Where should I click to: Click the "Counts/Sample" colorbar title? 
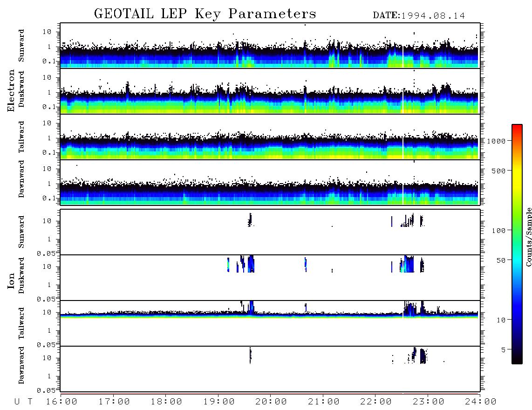pyautogui.click(x=528, y=237)
